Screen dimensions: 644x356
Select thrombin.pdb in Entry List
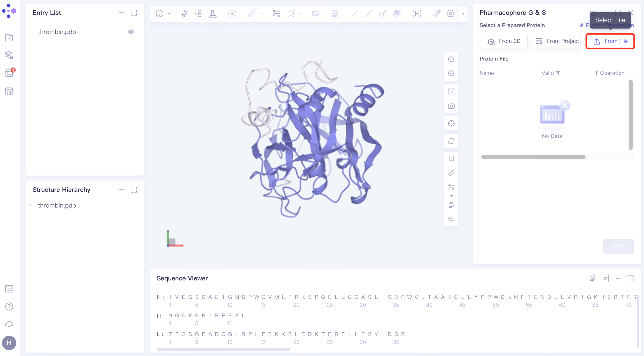click(x=57, y=32)
